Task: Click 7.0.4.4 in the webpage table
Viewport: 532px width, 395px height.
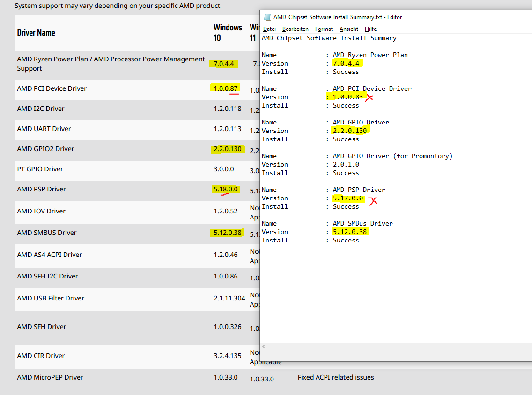Action: 223,64
